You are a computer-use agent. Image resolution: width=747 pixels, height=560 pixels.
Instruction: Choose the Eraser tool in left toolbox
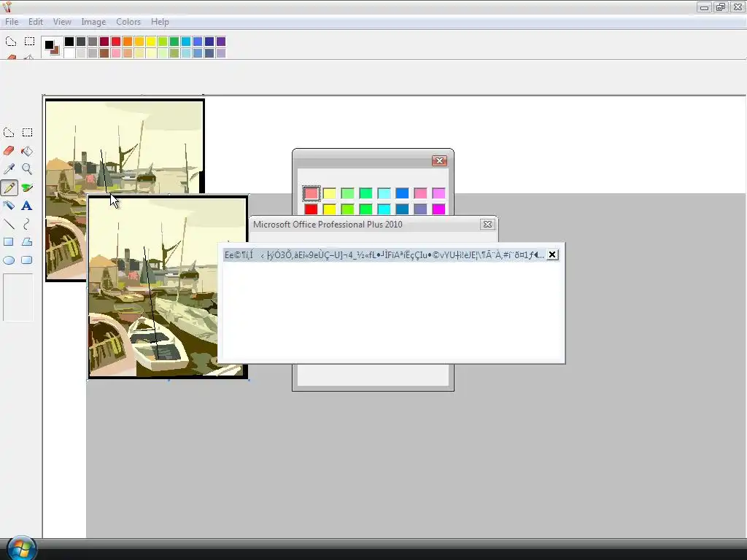tap(9, 151)
